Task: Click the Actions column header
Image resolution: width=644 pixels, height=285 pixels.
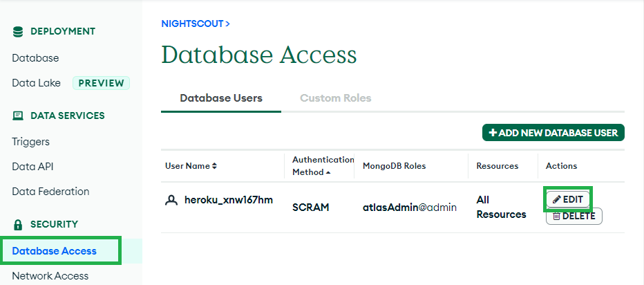Action: click(x=562, y=166)
